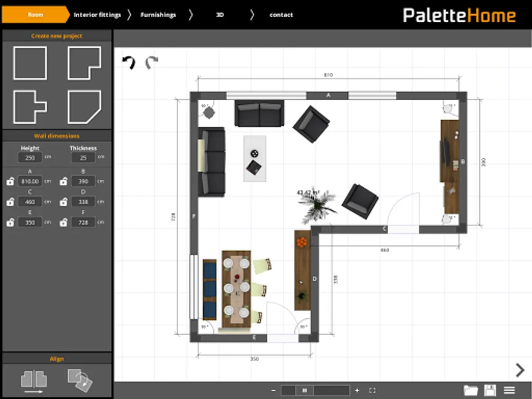Toggle the lock for wall B
Viewport: 532px width, 399px height.
pos(63,181)
